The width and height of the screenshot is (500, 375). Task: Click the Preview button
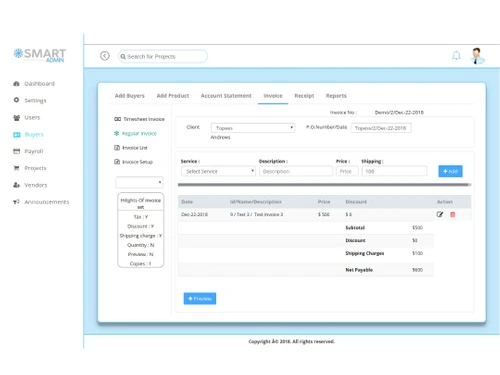[x=200, y=298]
